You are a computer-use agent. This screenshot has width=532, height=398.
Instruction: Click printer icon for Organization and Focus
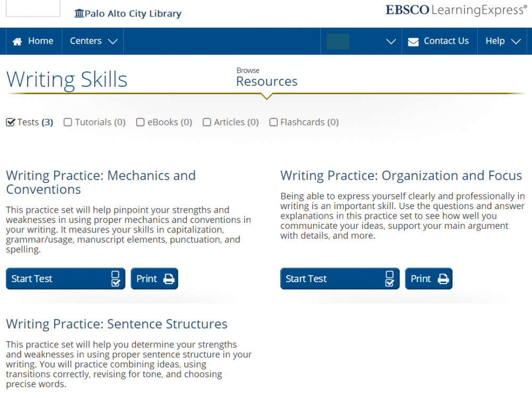pyautogui.click(x=443, y=279)
